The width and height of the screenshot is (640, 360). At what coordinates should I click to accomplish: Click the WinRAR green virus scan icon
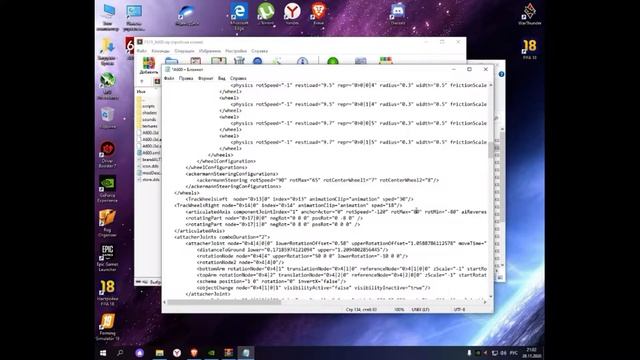click(x=333, y=61)
